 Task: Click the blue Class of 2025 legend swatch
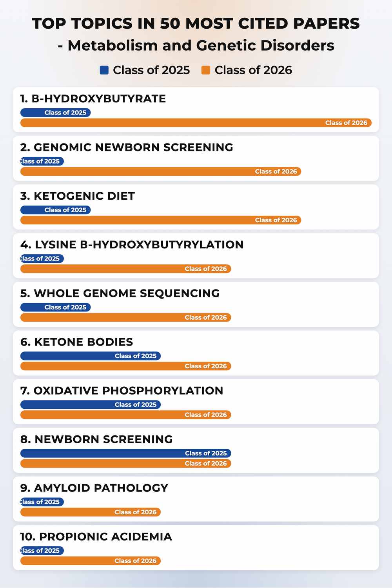tap(104, 70)
